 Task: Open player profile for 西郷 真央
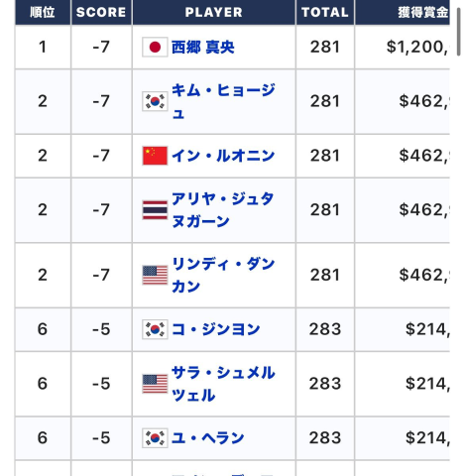[202, 47]
